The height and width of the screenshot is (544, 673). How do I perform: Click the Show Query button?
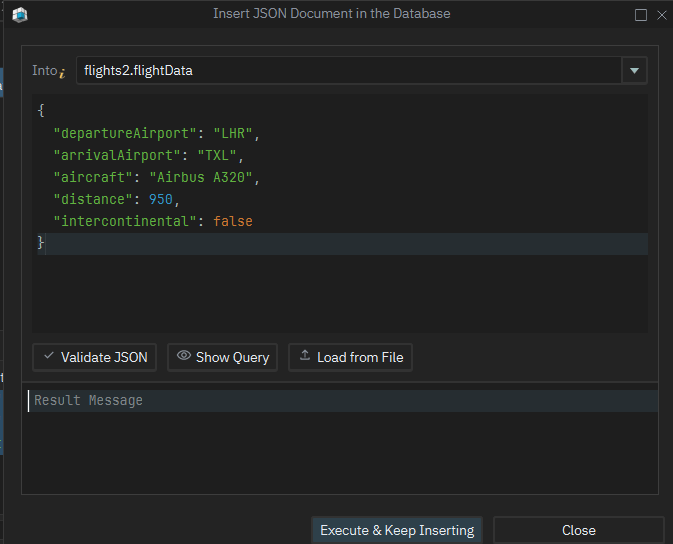click(222, 357)
